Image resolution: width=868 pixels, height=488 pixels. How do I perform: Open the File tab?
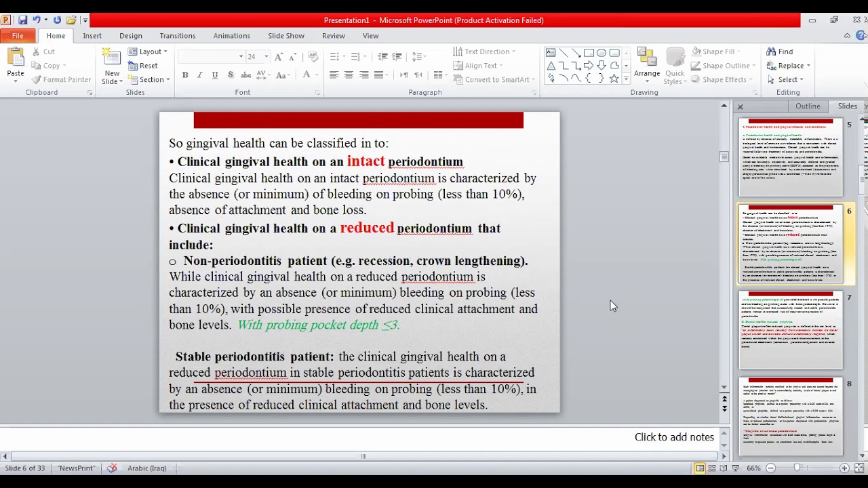coord(18,36)
